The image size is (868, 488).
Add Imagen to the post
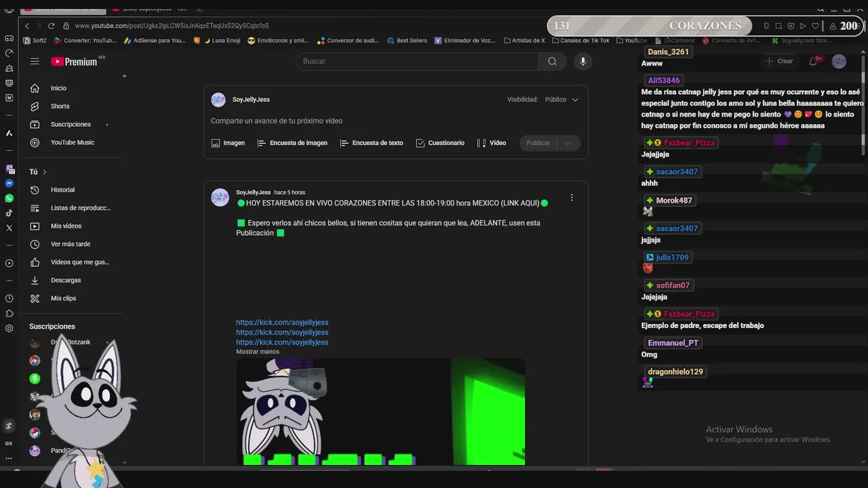coord(228,143)
